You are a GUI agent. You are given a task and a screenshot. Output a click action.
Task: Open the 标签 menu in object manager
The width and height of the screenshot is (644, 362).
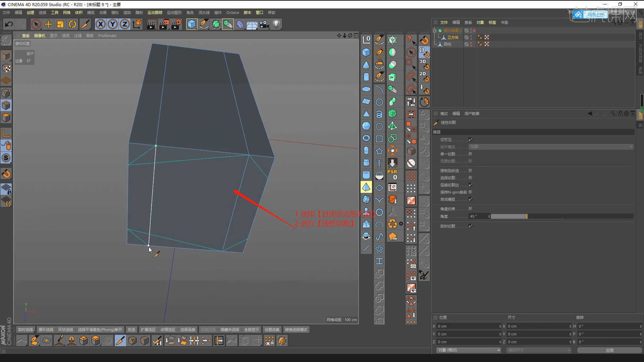click(492, 22)
